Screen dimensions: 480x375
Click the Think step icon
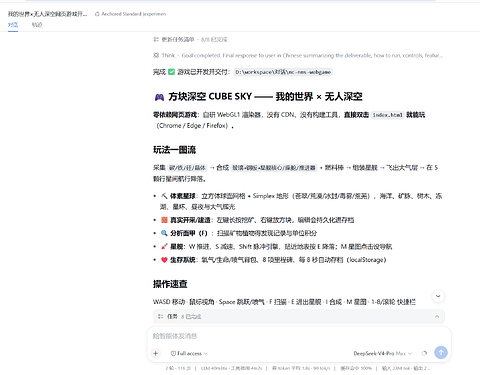156,55
